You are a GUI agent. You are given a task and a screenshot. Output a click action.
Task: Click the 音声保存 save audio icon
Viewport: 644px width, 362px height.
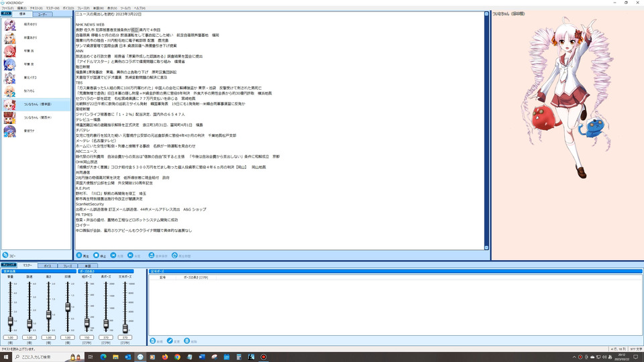point(151,255)
